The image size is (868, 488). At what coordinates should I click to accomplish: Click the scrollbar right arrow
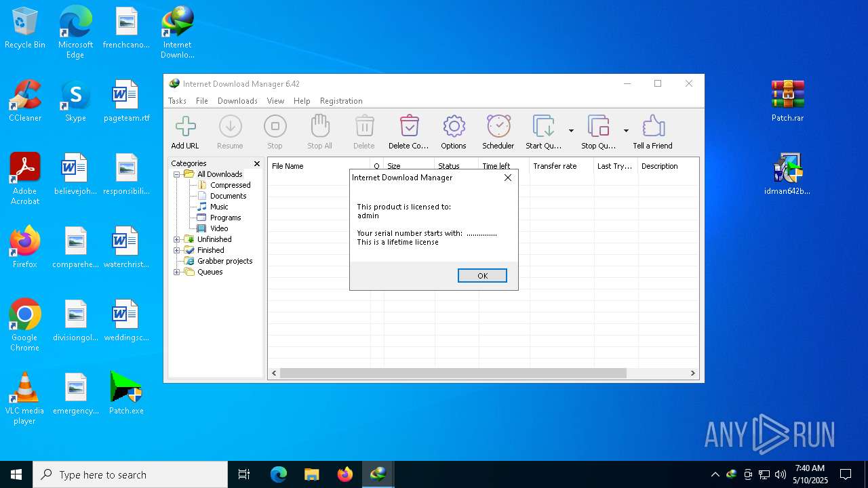(692, 373)
